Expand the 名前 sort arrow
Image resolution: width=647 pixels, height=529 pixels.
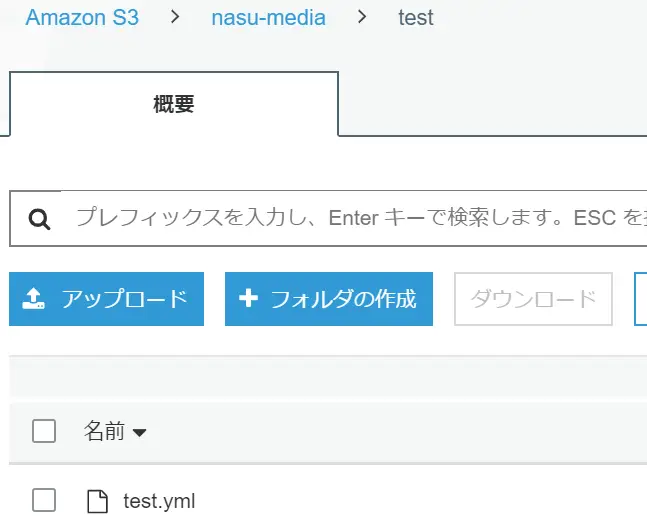click(139, 432)
